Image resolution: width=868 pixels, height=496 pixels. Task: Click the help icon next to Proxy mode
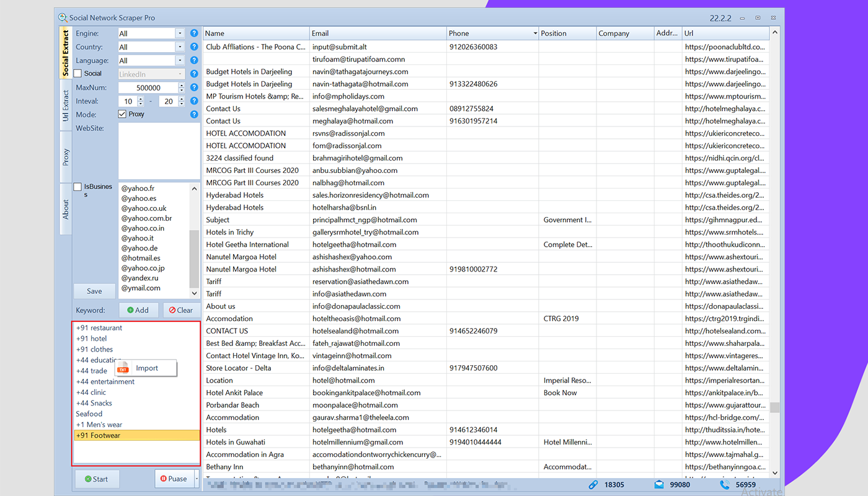[x=194, y=114]
